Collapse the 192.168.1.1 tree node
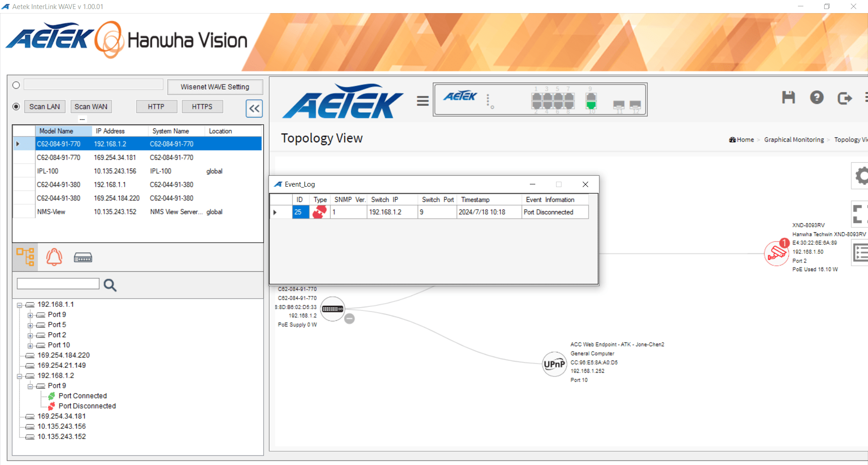The width and height of the screenshot is (868, 465). pos(19,305)
